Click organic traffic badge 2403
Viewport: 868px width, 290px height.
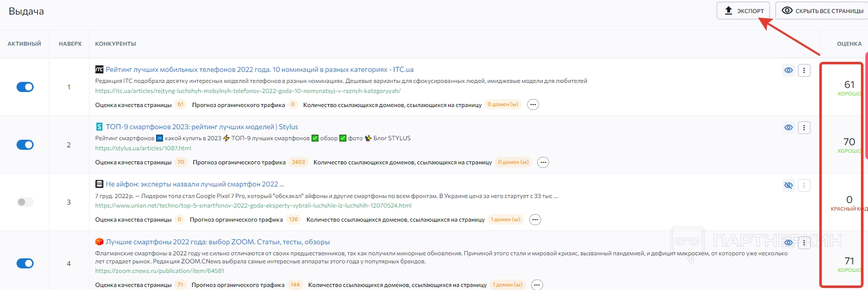click(x=298, y=162)
